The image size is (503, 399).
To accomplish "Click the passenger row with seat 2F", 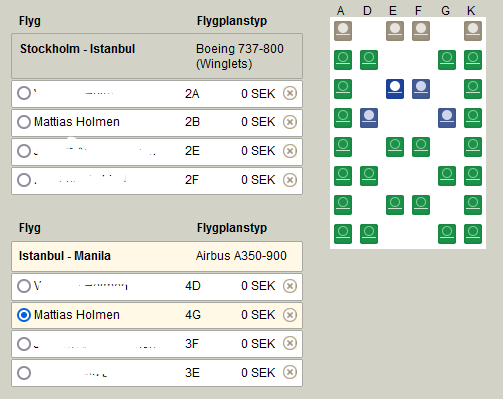I will [x=157, y=181].
